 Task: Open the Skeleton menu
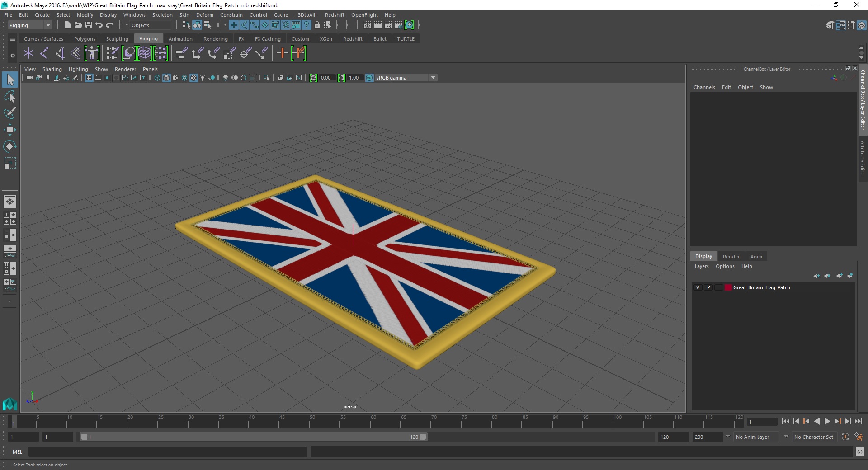pos(162,15)
